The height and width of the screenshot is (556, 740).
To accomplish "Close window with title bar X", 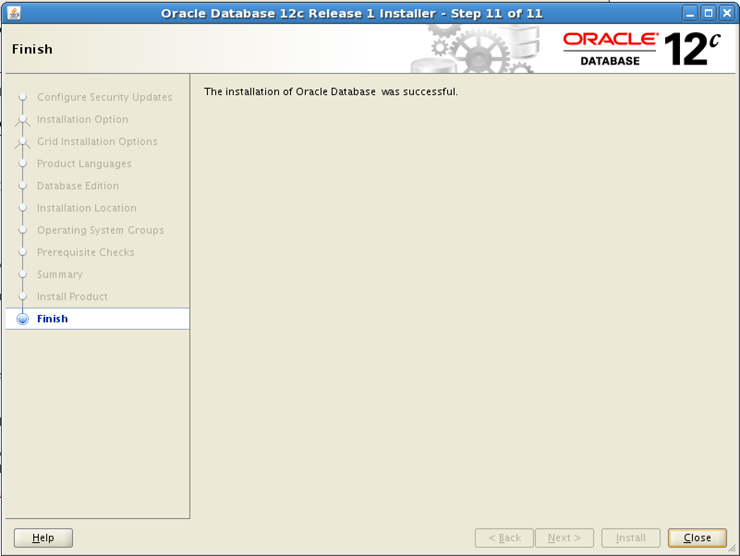I will tap(727, 13).
